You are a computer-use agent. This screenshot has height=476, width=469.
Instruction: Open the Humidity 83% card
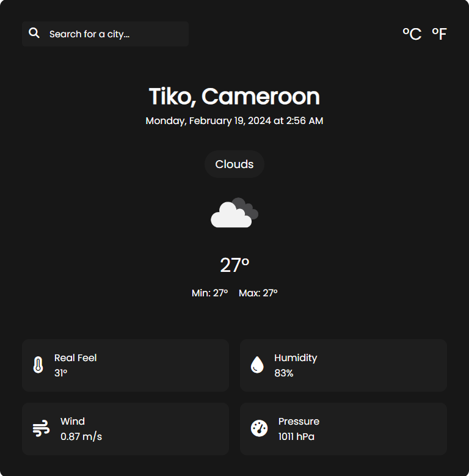click(343, 365)
